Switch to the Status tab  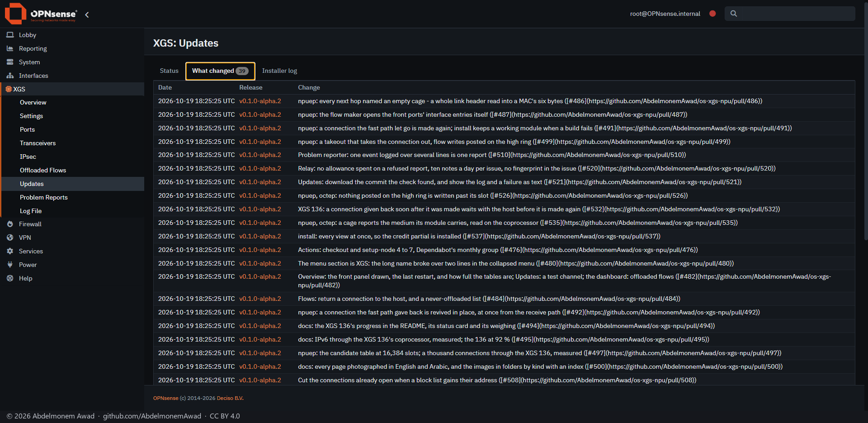pyautogui.click(x=169, y=71)
